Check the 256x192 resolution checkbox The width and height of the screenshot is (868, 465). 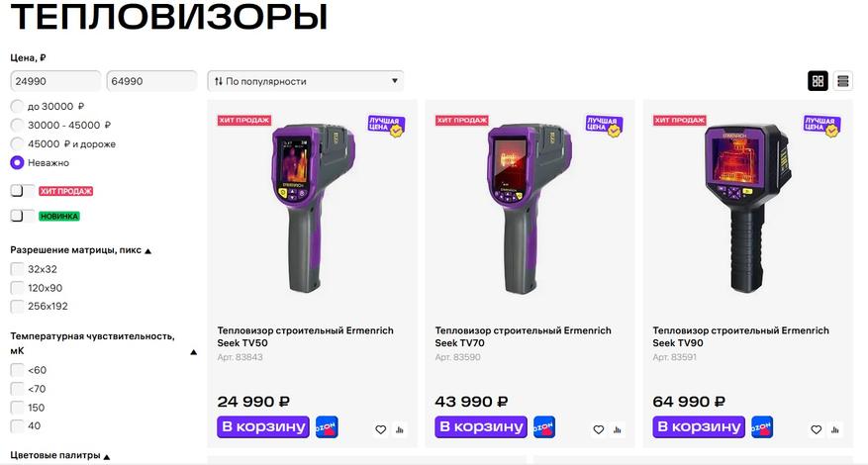(18, 306)
